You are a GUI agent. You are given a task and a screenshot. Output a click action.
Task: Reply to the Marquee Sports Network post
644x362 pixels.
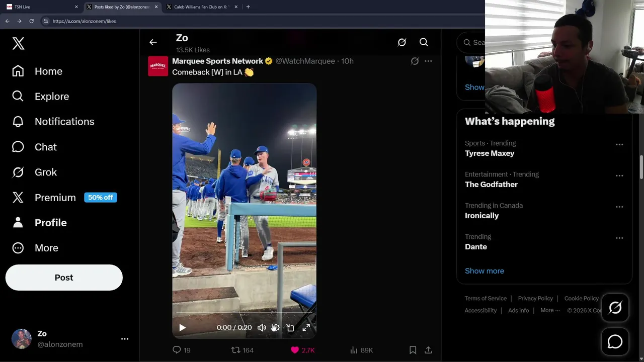(177, 350)
